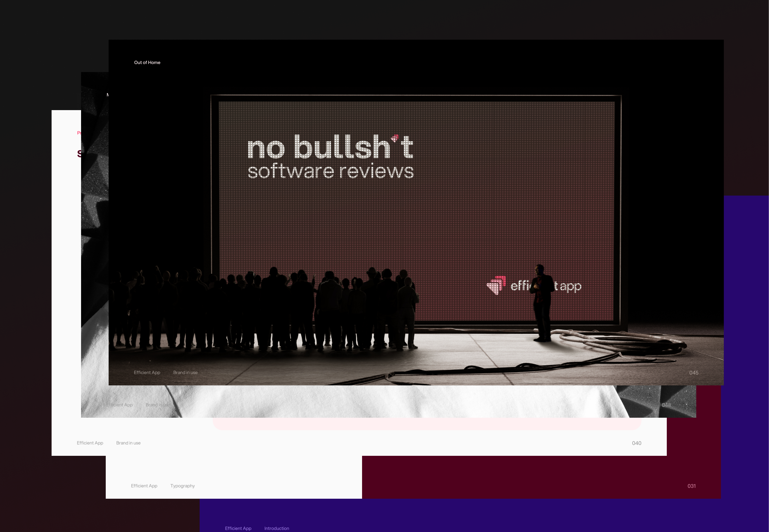
Task: Click the "Out of Home" slide label
Action: point(147,62)
